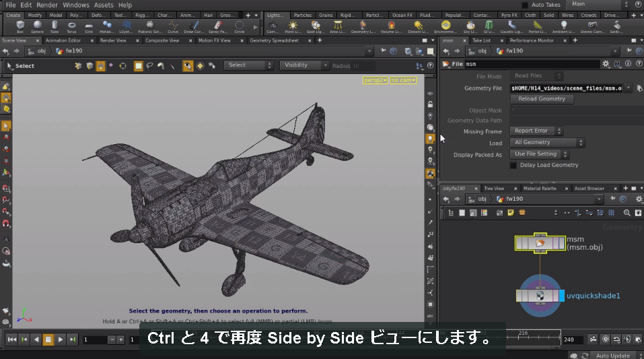Viewport: 644px width, 359px height.
Task: Add a Point Light from the shelf
Action: point(293,27)
